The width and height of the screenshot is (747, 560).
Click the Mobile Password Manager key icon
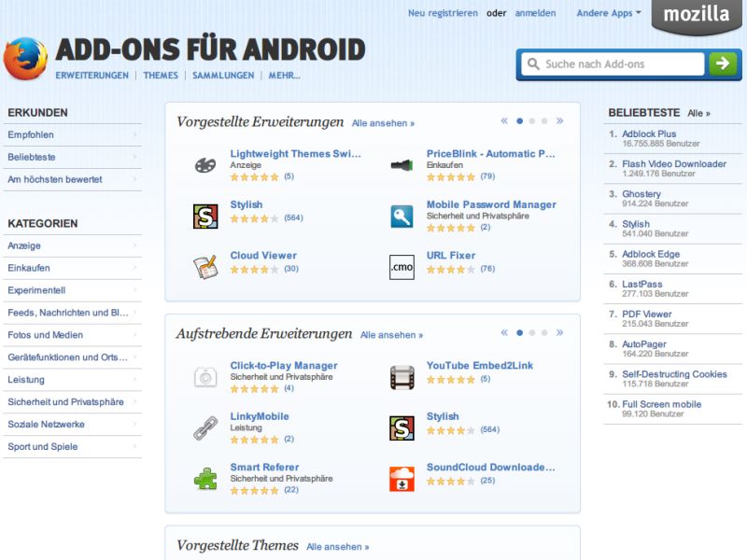coord(402,217)
